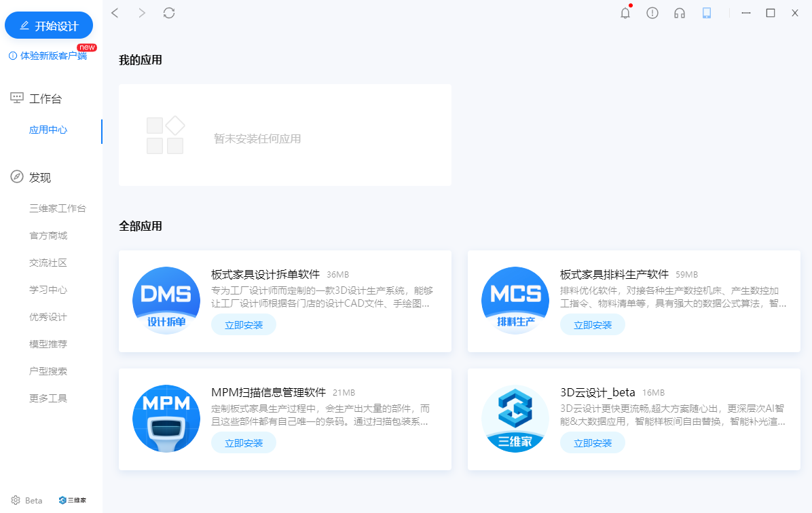Open 户型搜索 in the sidebar

[48, 371]
